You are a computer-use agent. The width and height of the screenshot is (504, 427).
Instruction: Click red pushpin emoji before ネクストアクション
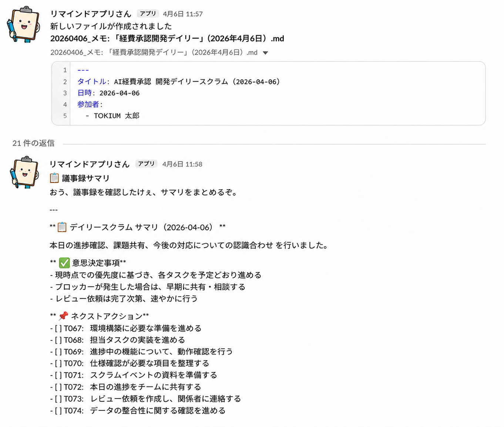[64, 316]
